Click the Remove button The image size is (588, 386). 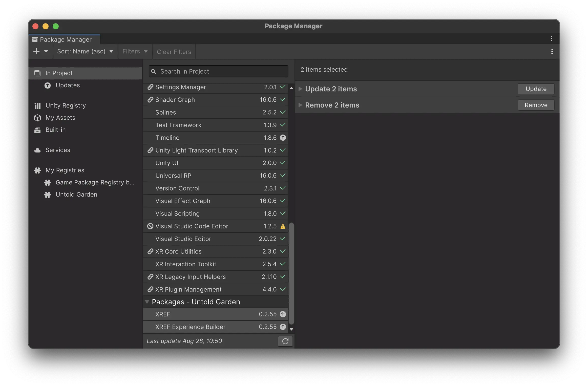click(535, 105)
